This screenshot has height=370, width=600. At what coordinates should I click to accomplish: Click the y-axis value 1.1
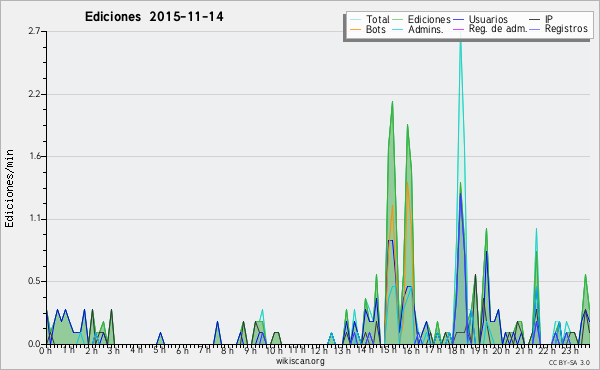[x=34, y=219]
